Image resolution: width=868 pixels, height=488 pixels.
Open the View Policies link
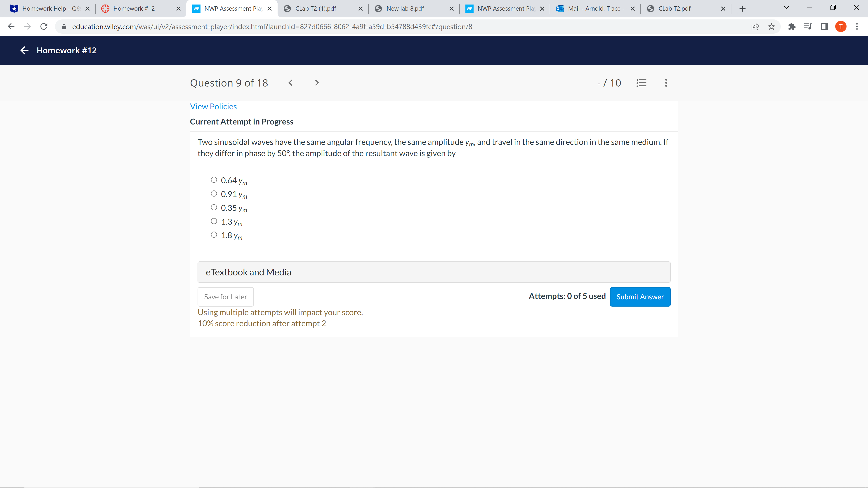(213, 106)
